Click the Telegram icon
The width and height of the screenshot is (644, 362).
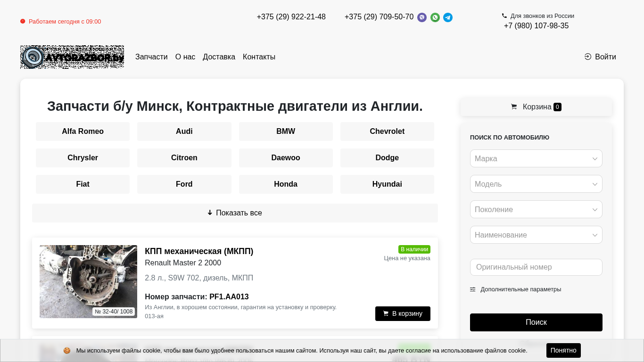click(x=448, y=17)
